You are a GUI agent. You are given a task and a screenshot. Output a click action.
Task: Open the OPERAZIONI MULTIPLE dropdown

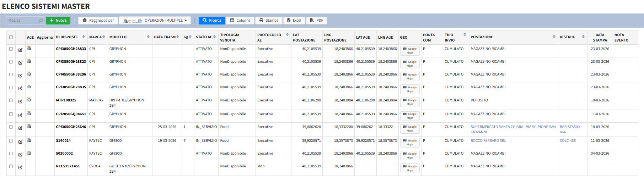pyautogui.click(x=155, y=21)
